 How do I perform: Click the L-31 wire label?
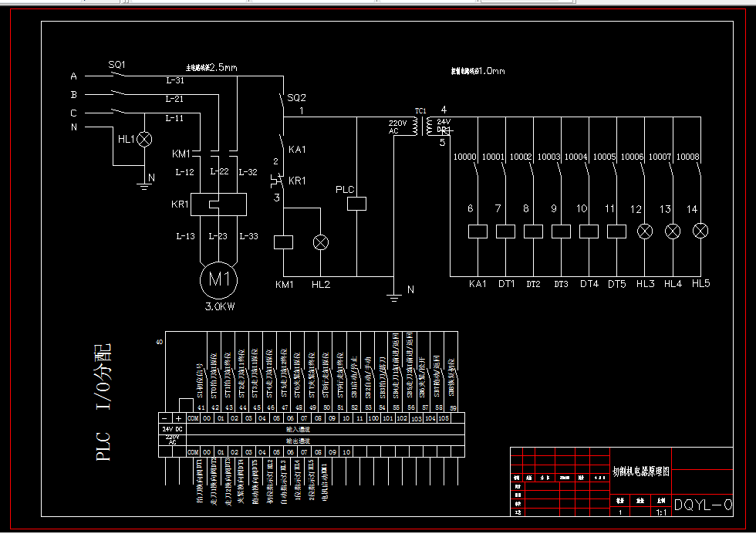tap(174, 80)
